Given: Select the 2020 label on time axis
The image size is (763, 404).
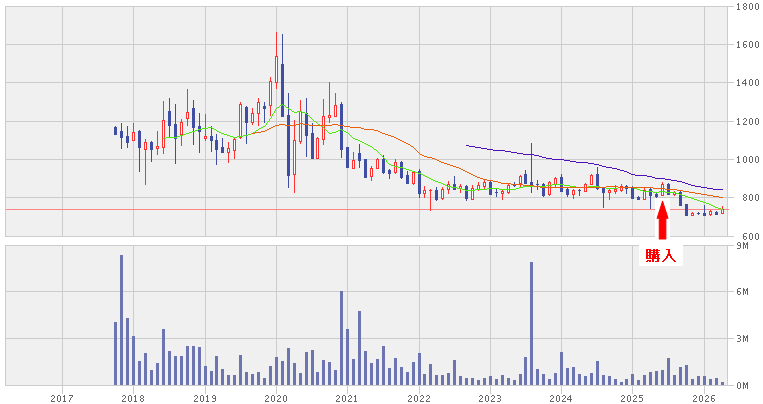Looking at the screenshot, I should (275, 397).
